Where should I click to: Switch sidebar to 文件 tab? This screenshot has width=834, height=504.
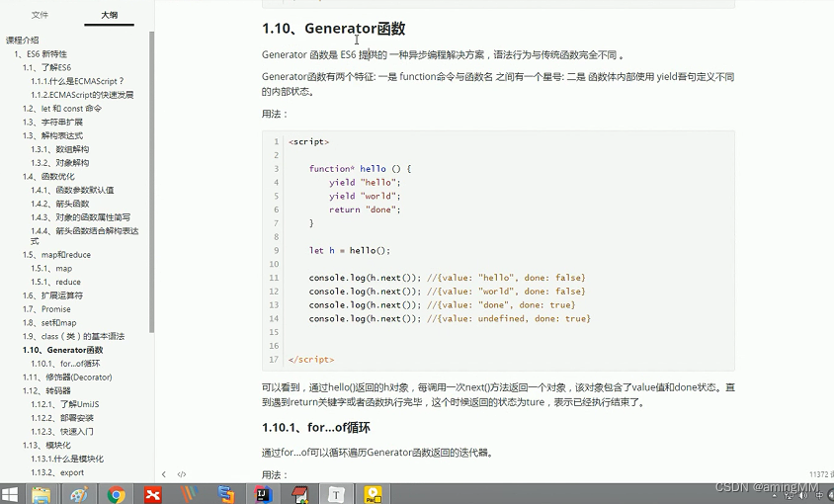[x=40, y=15]
